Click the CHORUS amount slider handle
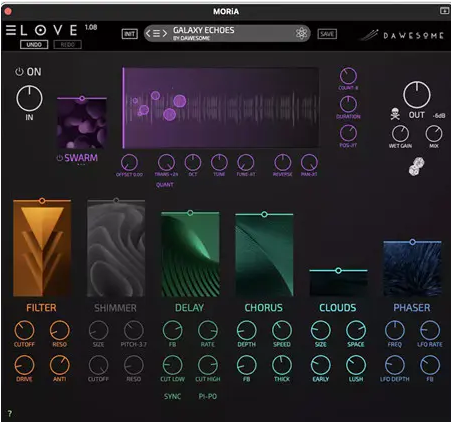 (x=264, y=214)
